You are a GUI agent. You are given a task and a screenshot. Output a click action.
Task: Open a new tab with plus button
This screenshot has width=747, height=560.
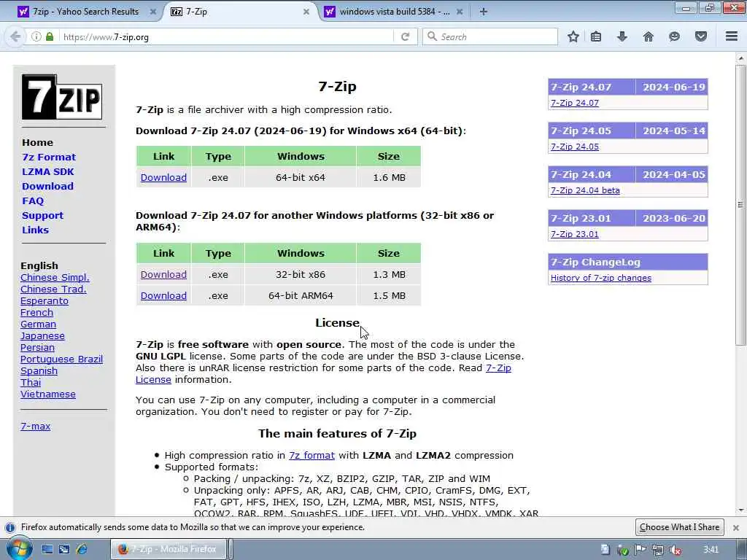tap(483, 12)
